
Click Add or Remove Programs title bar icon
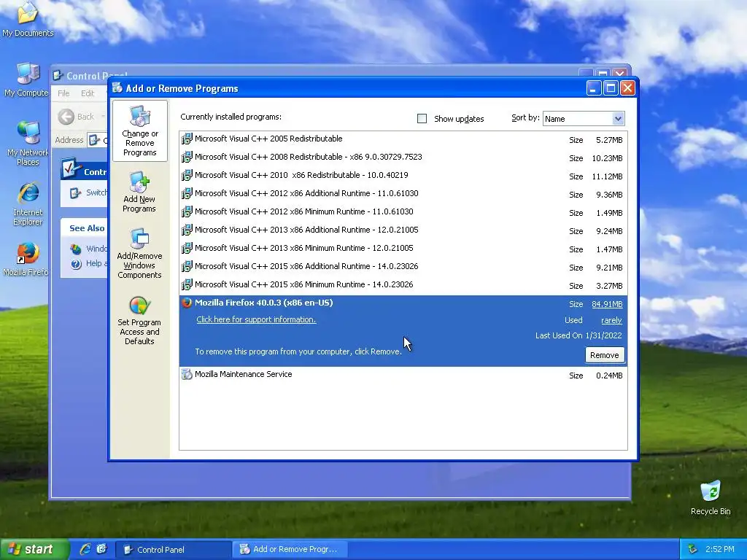[x=117, y=88]
